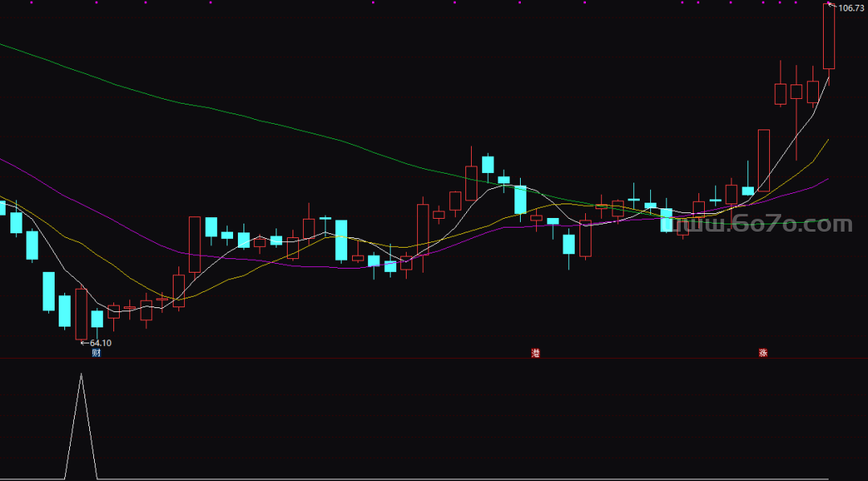
Task: Select the highest cyan candlestick in the mid-chart peak
Action: tap(488, 164)
